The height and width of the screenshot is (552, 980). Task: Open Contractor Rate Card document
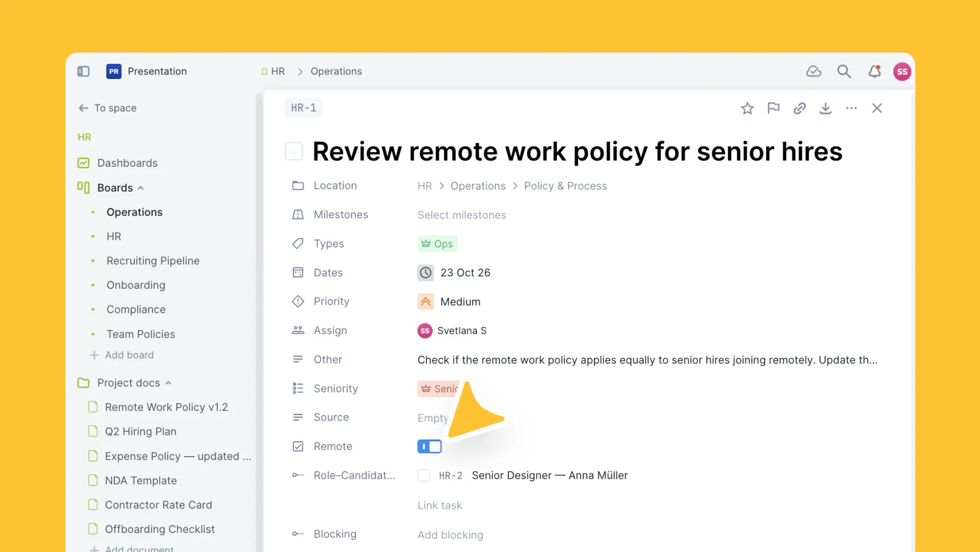coord(158,505)
